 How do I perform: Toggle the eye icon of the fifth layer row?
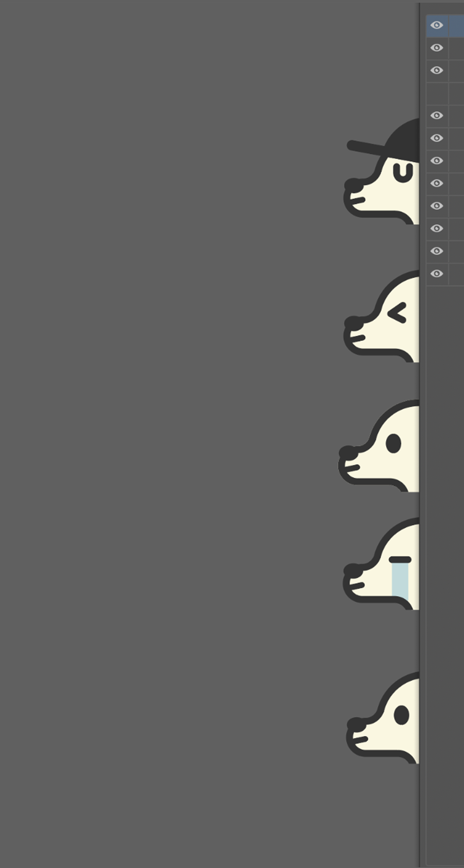[x=437, y=115]
